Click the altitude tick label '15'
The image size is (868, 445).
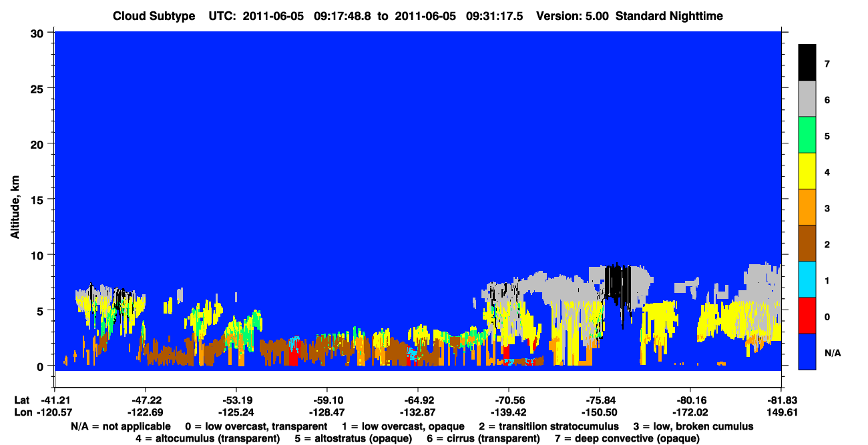pos(39,199)
